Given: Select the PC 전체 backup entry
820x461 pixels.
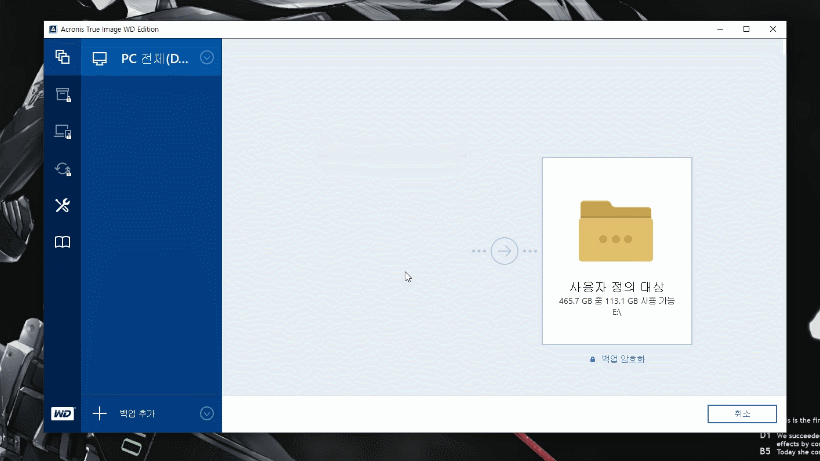Looking at the screenshot, I should [151, 57].
